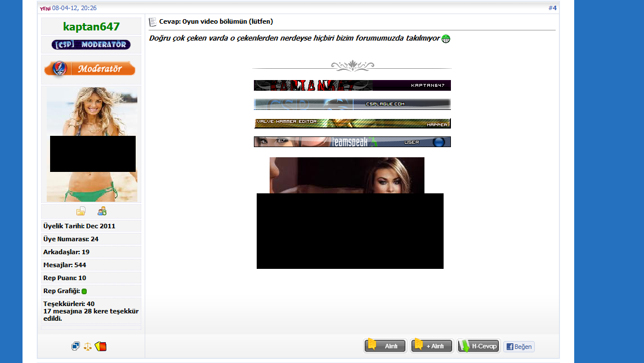Click the add friend icon

[102, 211]
